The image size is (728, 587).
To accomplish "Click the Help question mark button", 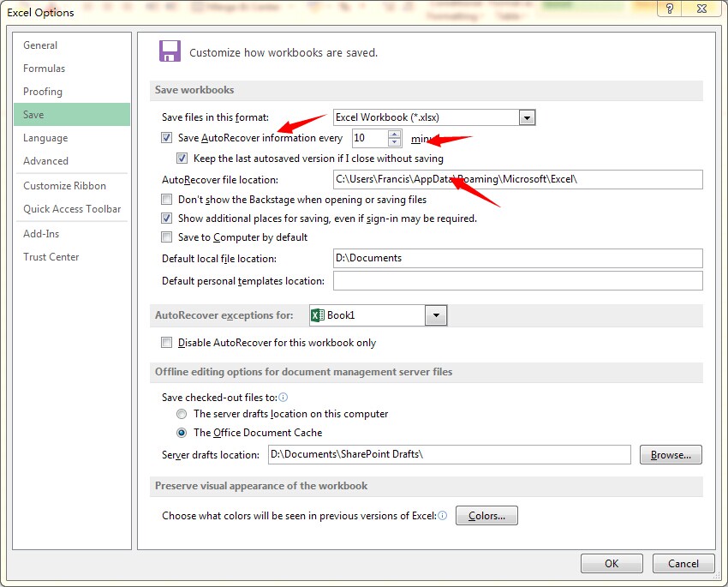I will (670, 9).
